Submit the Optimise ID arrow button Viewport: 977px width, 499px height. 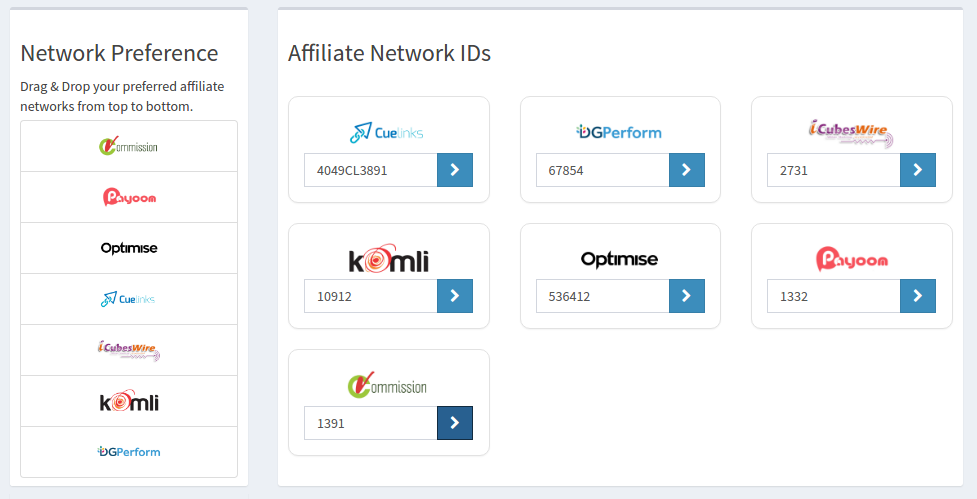(x=687, y=296)
